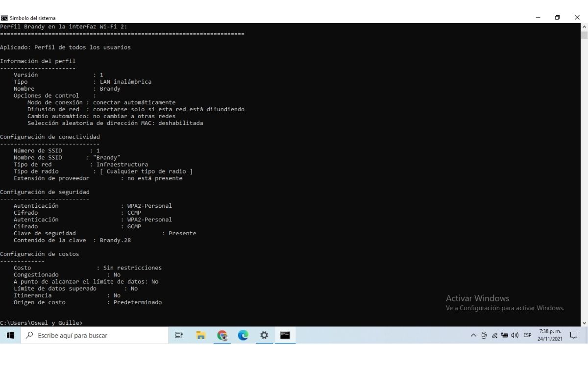Show hidden system tray icons

tap(473, 336)
